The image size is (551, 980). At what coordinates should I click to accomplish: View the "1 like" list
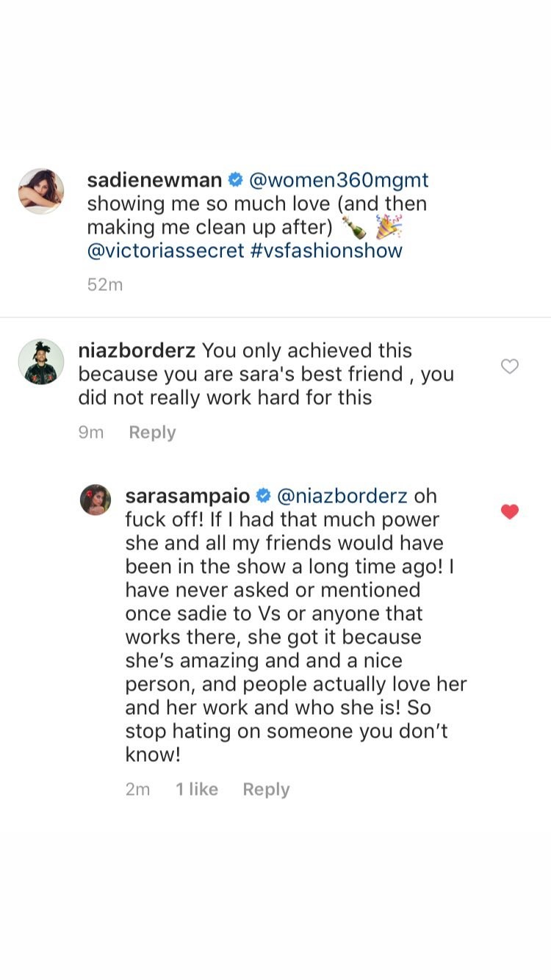pyautogui.click(x=197, y=789)
